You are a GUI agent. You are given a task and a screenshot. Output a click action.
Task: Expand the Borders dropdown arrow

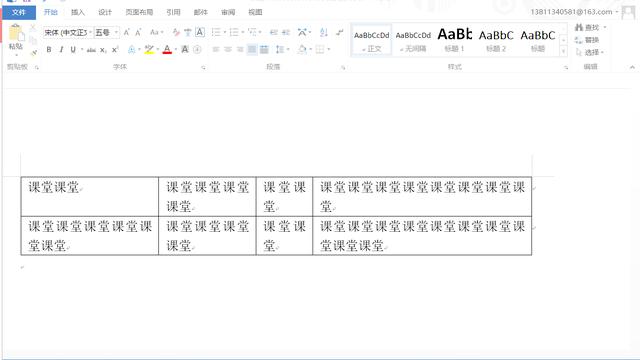point(329,50)
